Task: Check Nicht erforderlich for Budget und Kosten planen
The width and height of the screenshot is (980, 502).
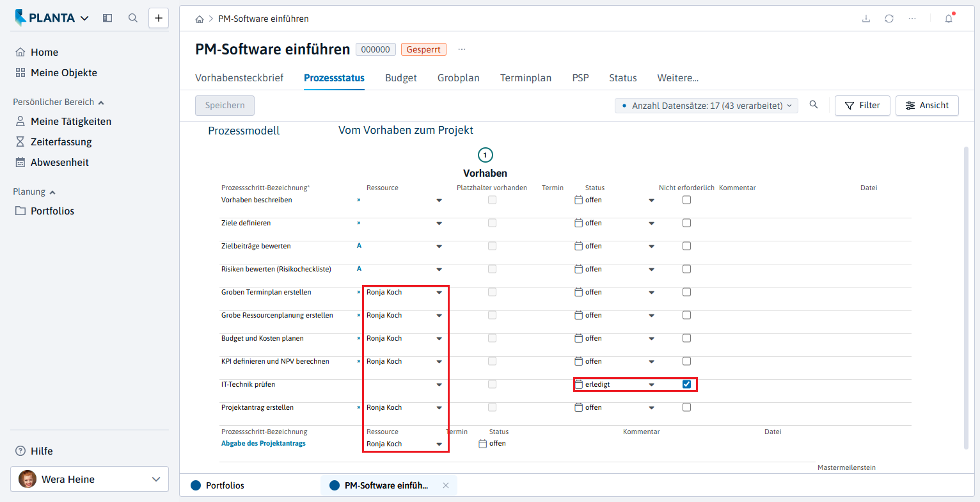Action: pos(686,338)
